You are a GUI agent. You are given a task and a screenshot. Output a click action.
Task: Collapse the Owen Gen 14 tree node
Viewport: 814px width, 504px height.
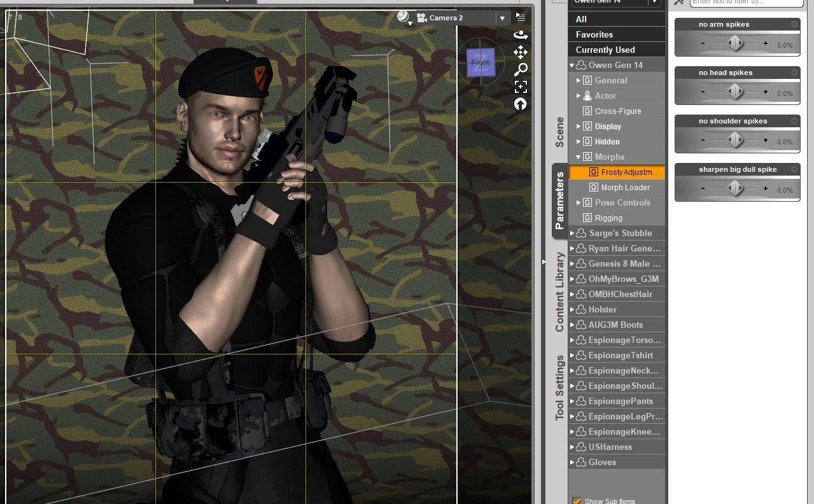[572, 65]
